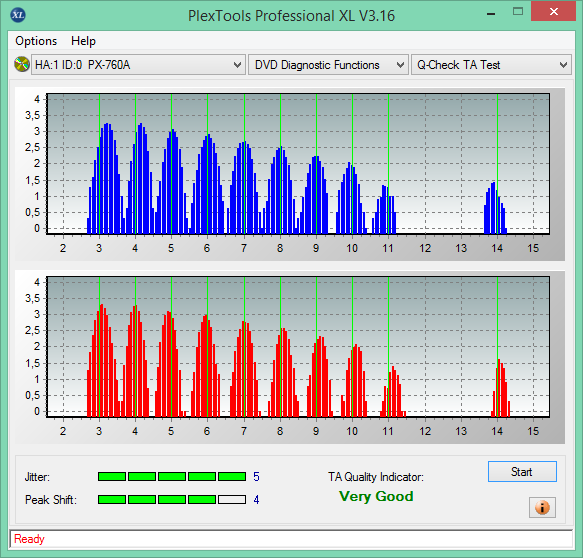Screen dimensions: 583x558
Task: Click the Ready status bar text
Action: click(29, 539)
